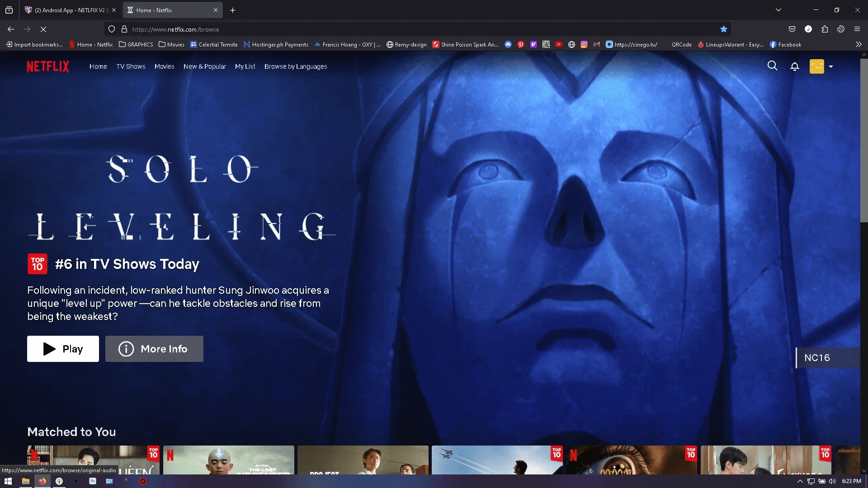
Task: Open Movies in Netflix navigation
Action: coord(164,66)
